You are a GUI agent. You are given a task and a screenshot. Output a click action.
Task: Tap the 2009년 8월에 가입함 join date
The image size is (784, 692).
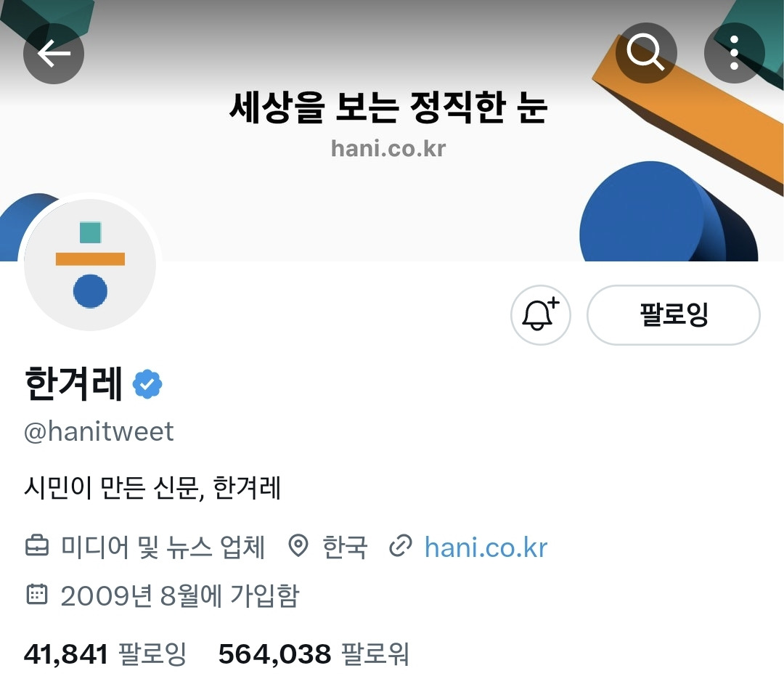(179, 595)
